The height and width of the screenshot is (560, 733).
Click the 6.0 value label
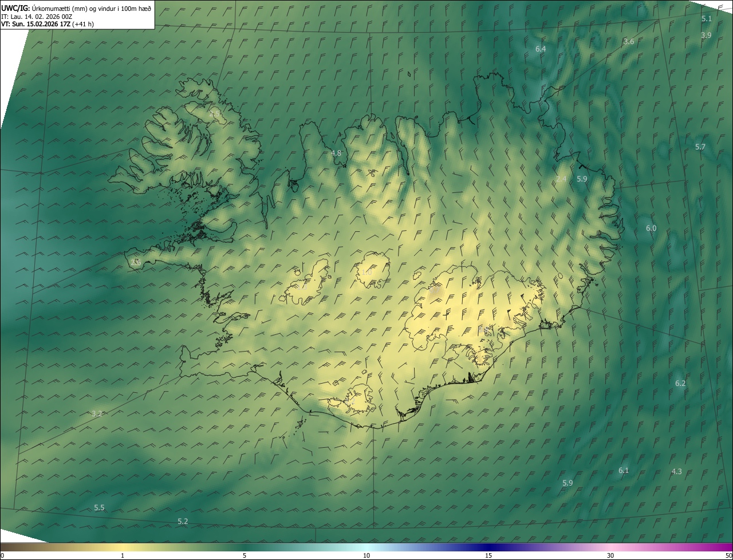click(x=651, y=228)
